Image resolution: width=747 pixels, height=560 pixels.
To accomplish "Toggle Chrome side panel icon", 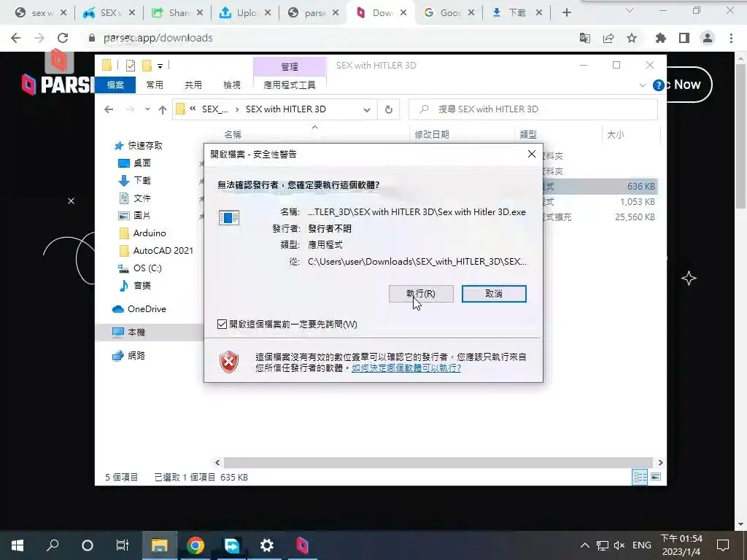I will 684,38.
